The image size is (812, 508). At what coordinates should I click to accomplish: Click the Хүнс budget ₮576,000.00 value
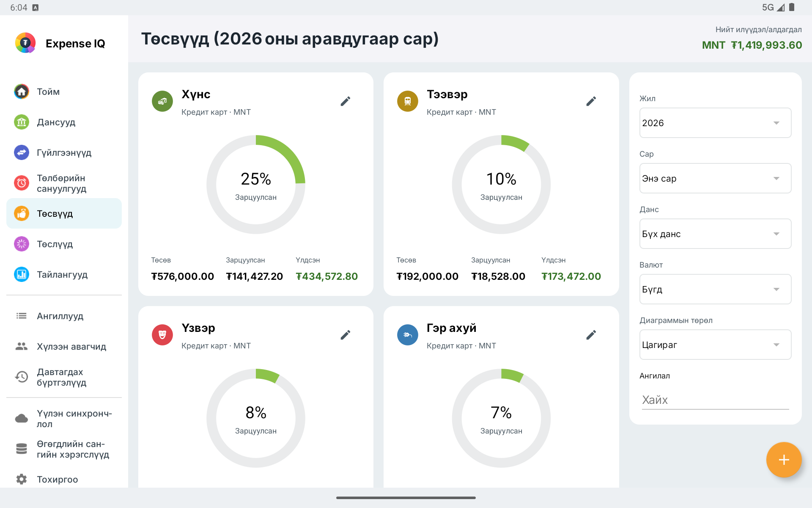(x=183, y=276)
